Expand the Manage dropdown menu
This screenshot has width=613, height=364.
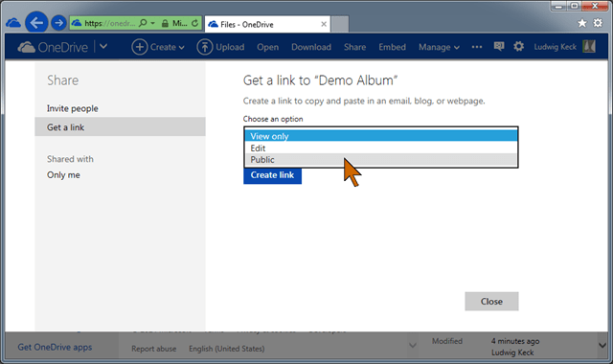pyautogui.click(x=439, y=47)
